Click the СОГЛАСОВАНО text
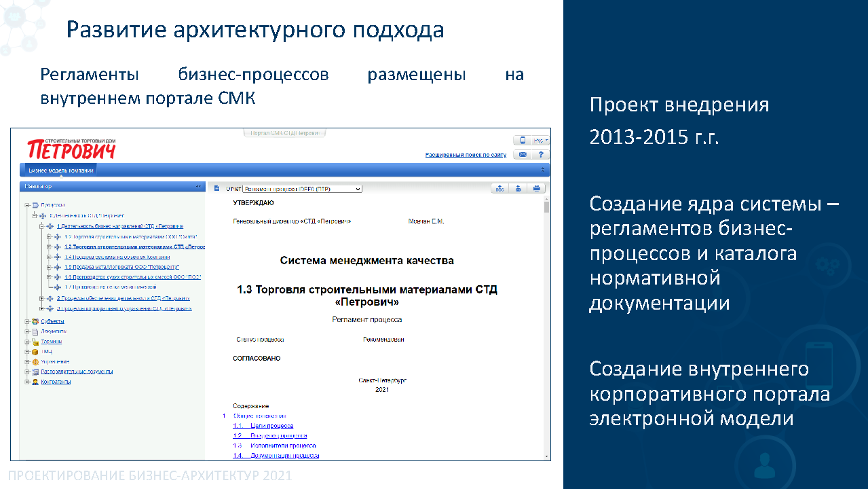 [x=257, y=359]
